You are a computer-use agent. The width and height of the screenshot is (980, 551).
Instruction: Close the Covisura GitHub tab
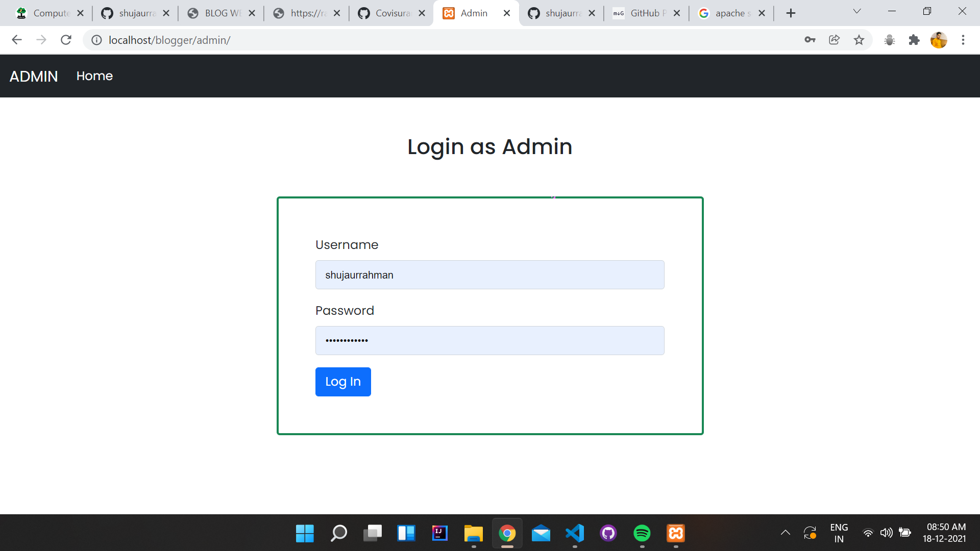point(422,13)
